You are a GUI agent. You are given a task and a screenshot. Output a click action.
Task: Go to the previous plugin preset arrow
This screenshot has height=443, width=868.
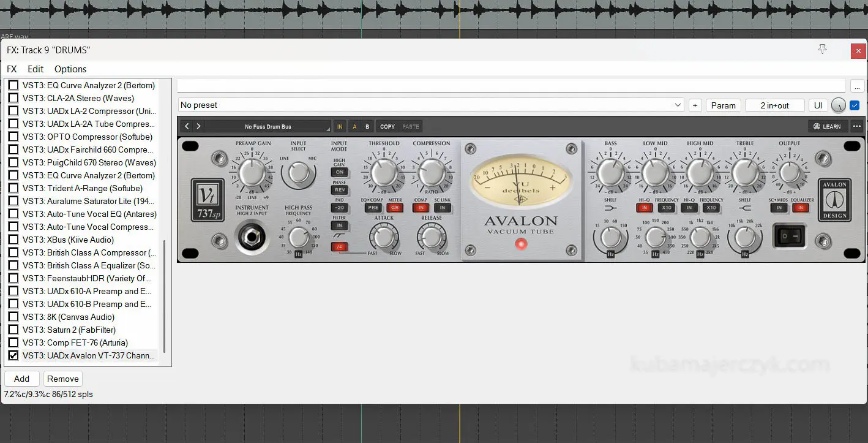point(187,127)
